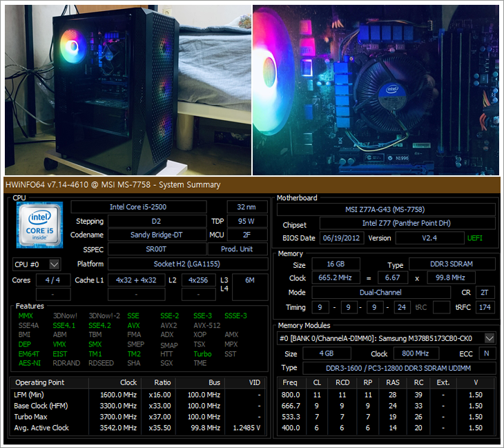Click the 95 W TDP value
This screenshot has height=448, width=504.
[246, 221]
